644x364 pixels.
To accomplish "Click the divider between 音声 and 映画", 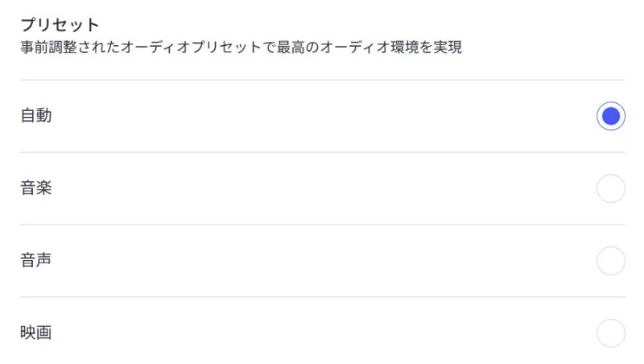I will coord(322,297).
